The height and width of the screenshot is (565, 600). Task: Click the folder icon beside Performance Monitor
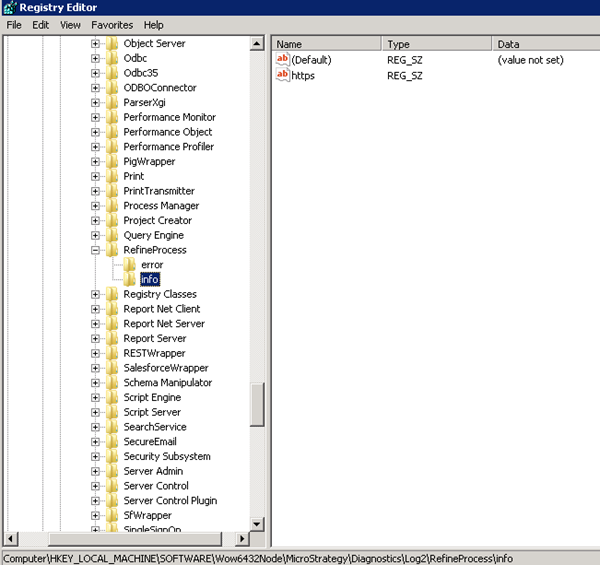click(111, 117)
